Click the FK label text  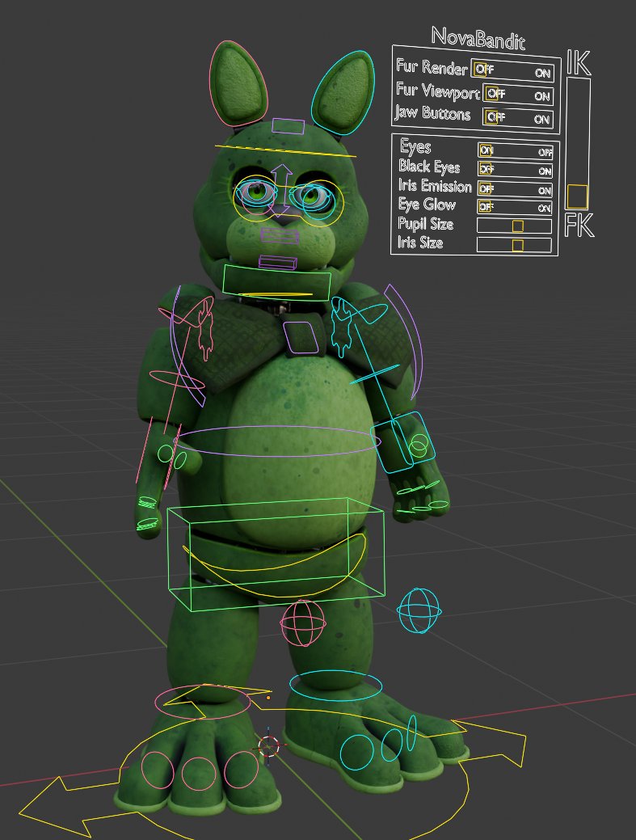point(579,225)
